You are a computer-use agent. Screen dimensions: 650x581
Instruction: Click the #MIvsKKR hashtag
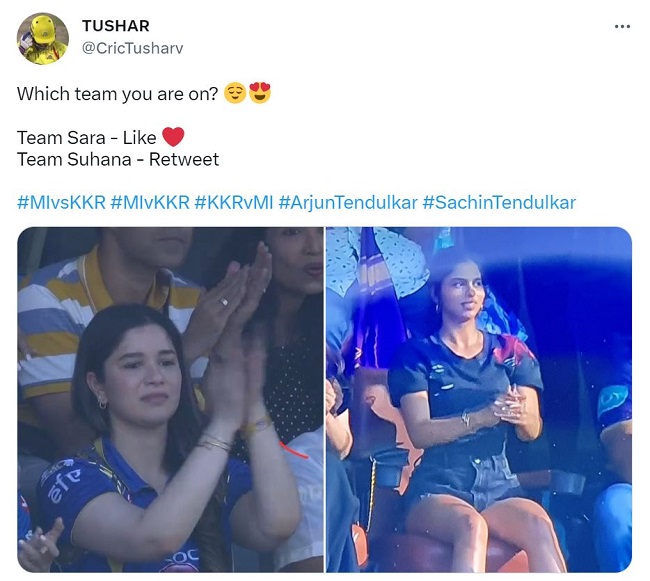point(61,203)
